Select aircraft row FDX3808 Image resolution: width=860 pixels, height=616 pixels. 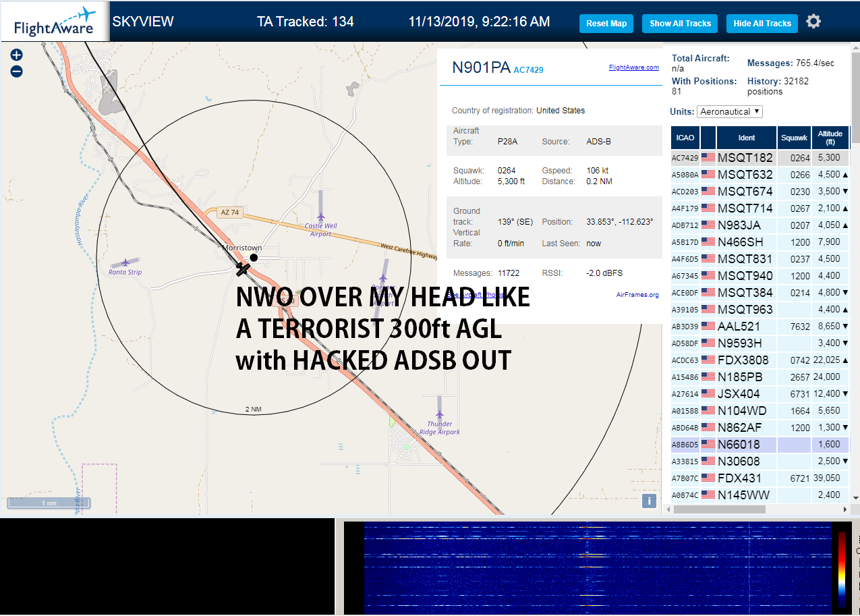760,360
